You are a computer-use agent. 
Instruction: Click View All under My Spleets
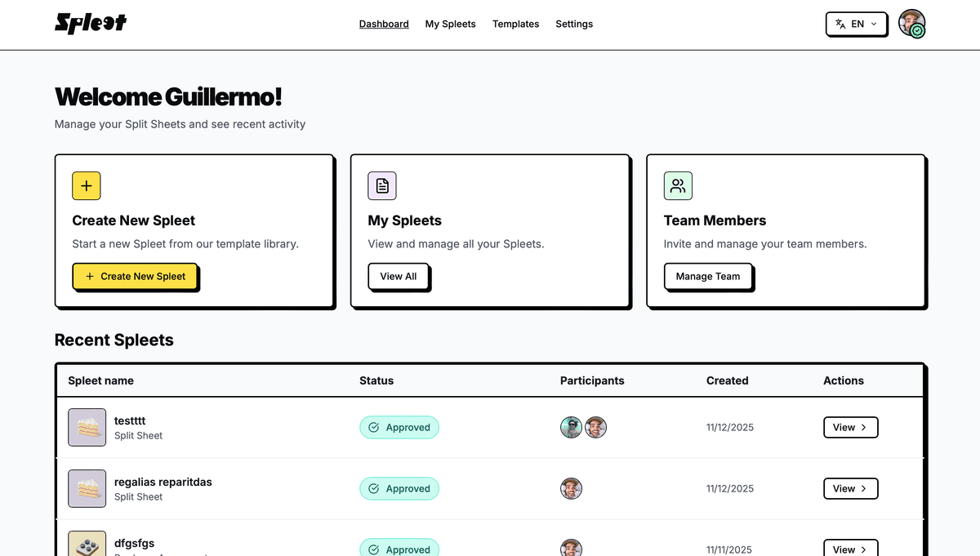click(x=398, y=277)
